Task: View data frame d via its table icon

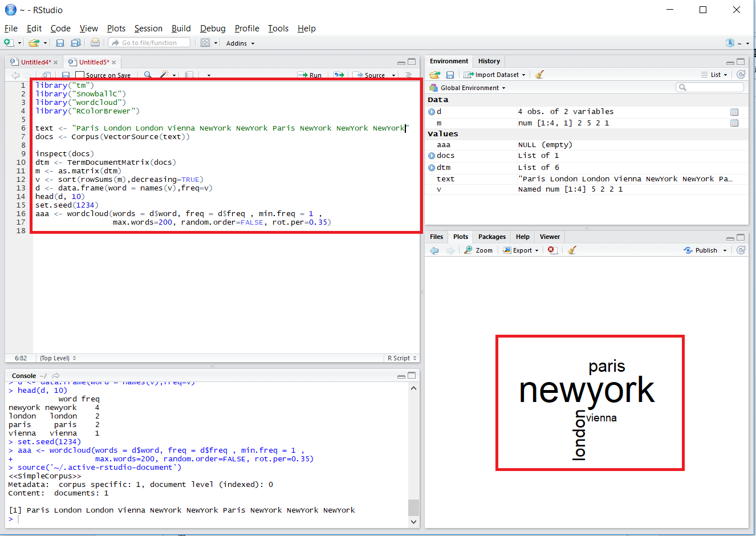Action: coord(734,112)
